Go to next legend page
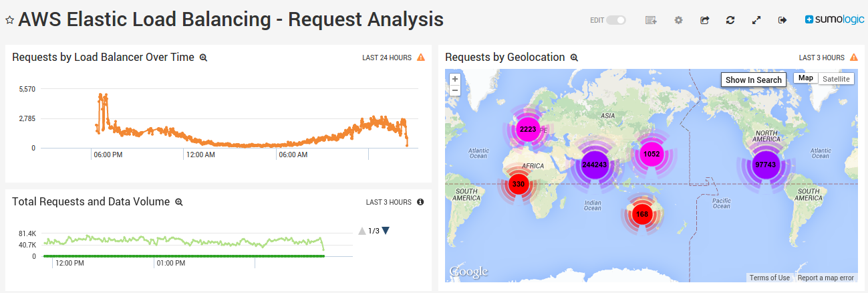This screenshot has height=293, width=868. pyautogui.click(x=386, y=231)
